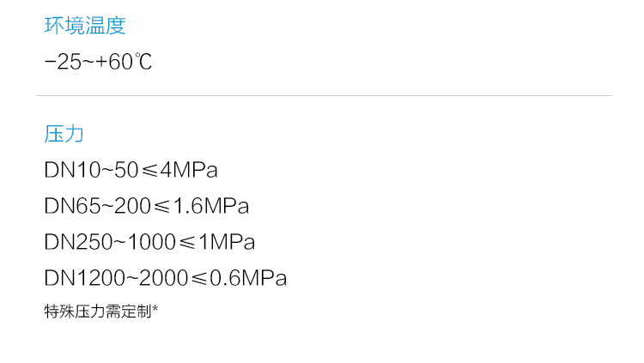Screen dimensions: 644x363
Task: Click the ℃ degree symbol
Action: [x=143, y=62]
